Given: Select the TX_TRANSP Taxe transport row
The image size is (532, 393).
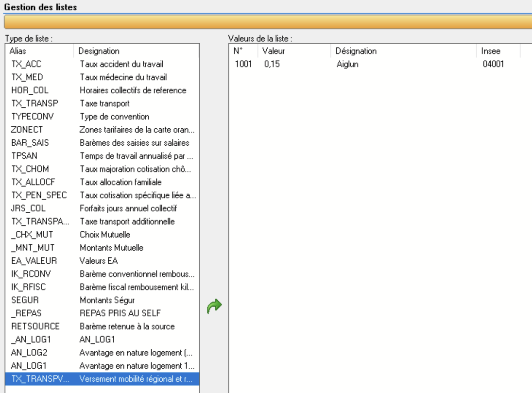Looking at the screenshot, I should [103, 103].
